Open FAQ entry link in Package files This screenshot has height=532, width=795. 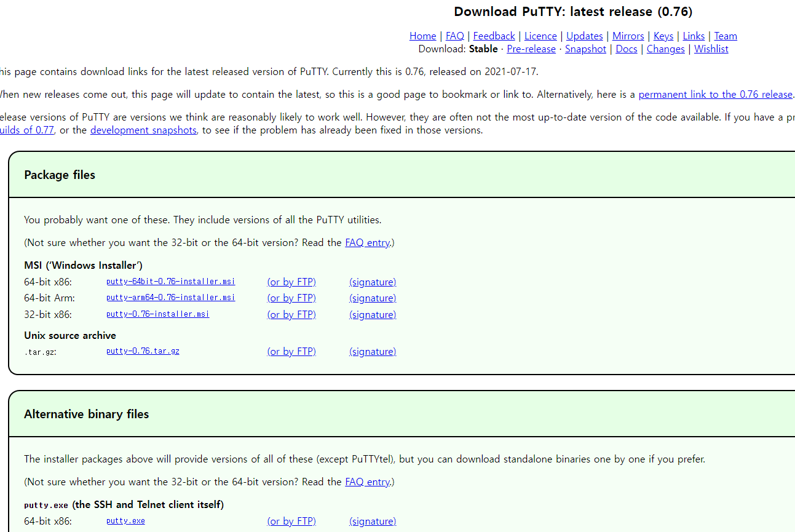click(x=367, y=242)
